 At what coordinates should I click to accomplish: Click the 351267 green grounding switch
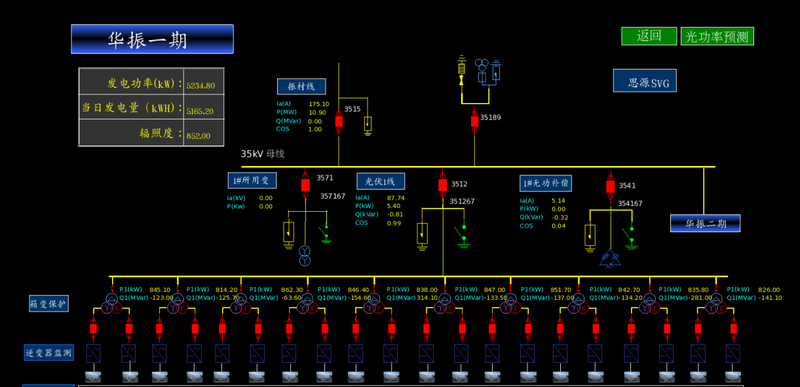[x=463, y=236]
